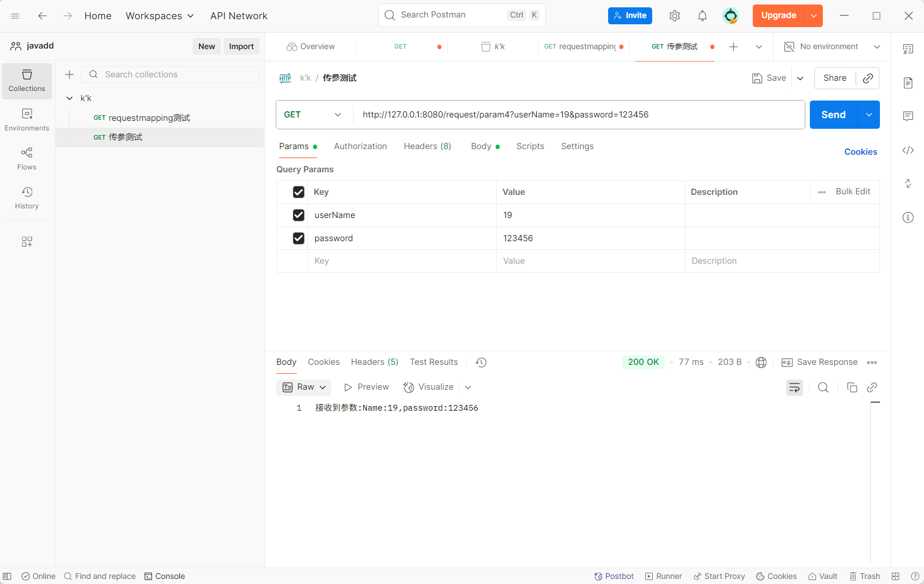Switch to the Authorization tab
This screenshot has width=924, height=584.
tap(361, 146)
